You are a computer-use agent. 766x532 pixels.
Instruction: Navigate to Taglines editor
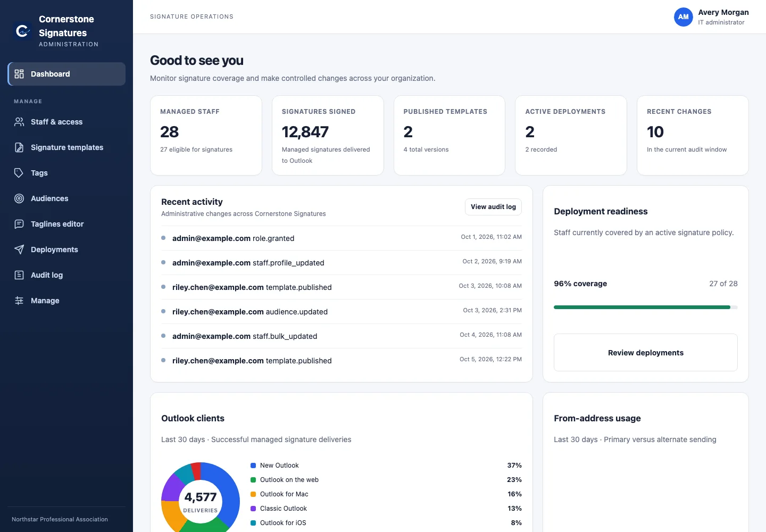point(66,224)
